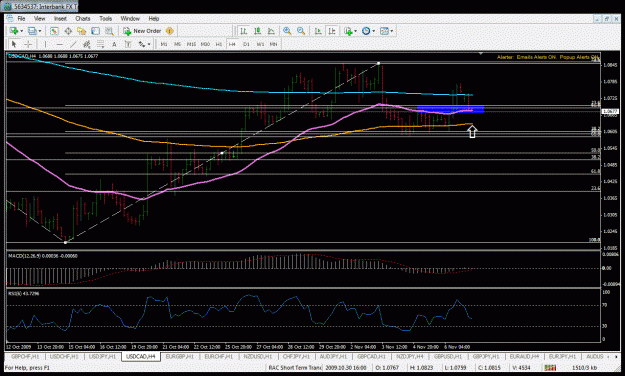
Task: Switch to M1 timeframe
Action: coord(164,44)
